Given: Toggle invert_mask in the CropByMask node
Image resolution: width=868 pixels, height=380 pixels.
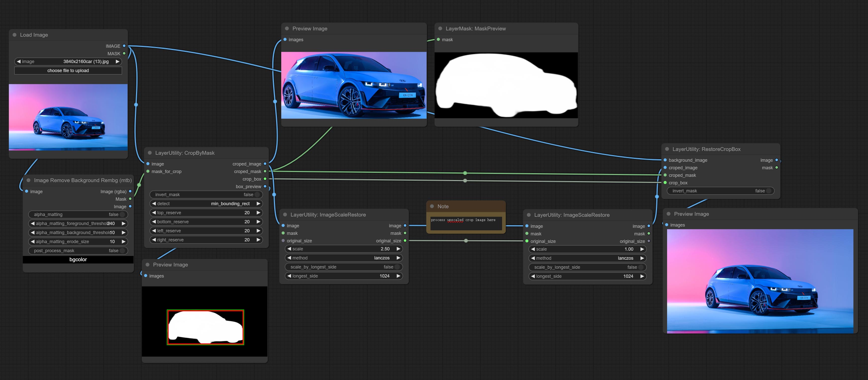Looking at the screenshot, I should click(206, 195).
